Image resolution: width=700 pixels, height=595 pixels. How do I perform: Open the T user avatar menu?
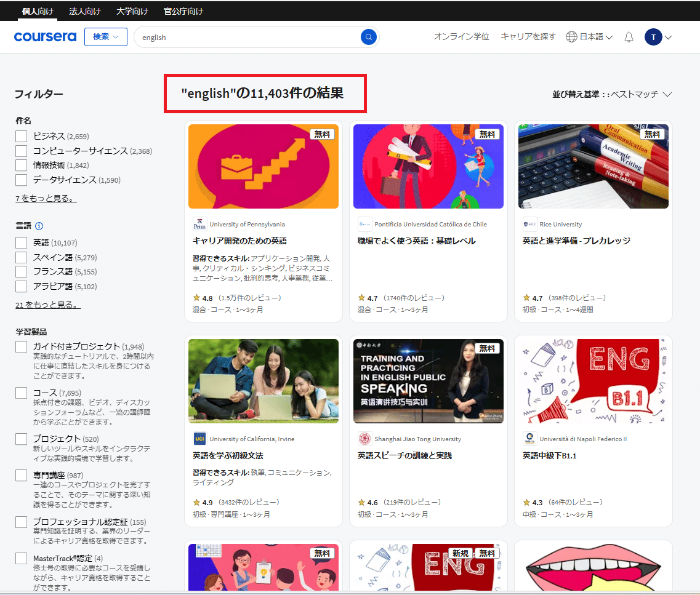(x=653, y=37)
